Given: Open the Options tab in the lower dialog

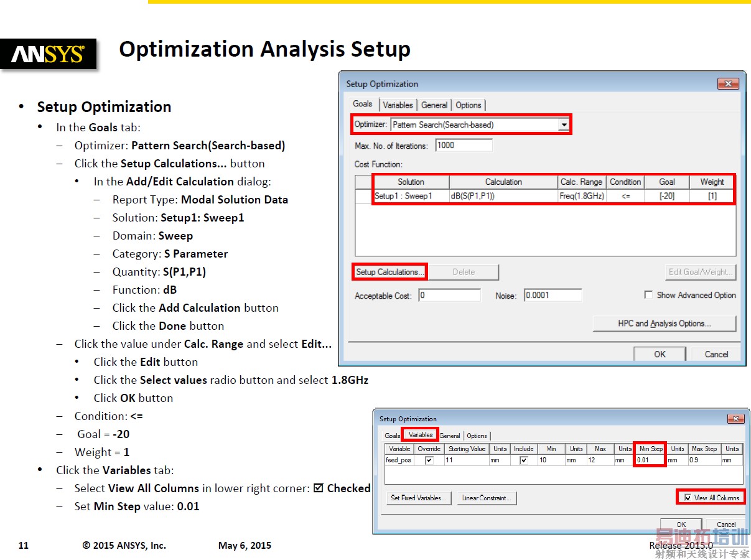Looking at the screenshot, I should 477,436.
